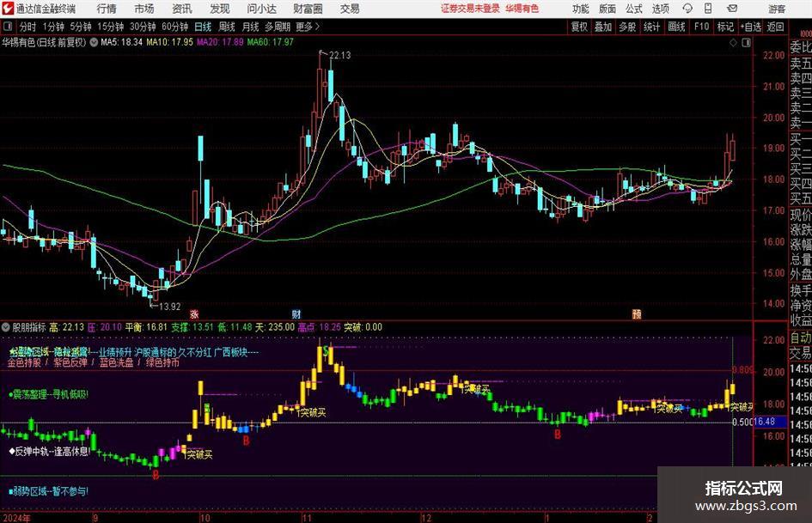This screenshot has width=812, height=523.
Task: Switch to 分时 chart period
Action: [x=27, y=27]
